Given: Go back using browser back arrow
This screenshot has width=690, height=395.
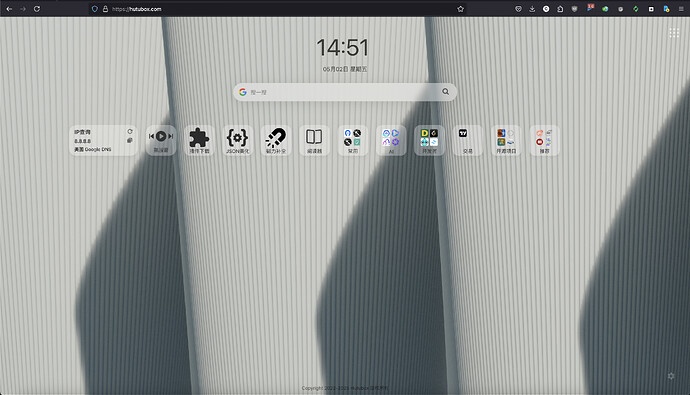Looking at the screenshot, I should (9, 9).
